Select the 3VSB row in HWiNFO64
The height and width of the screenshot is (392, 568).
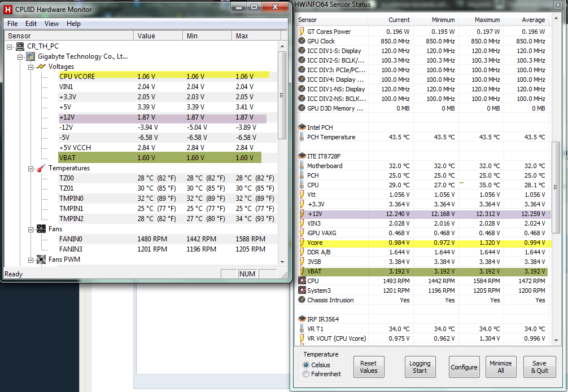click(423, 262)
